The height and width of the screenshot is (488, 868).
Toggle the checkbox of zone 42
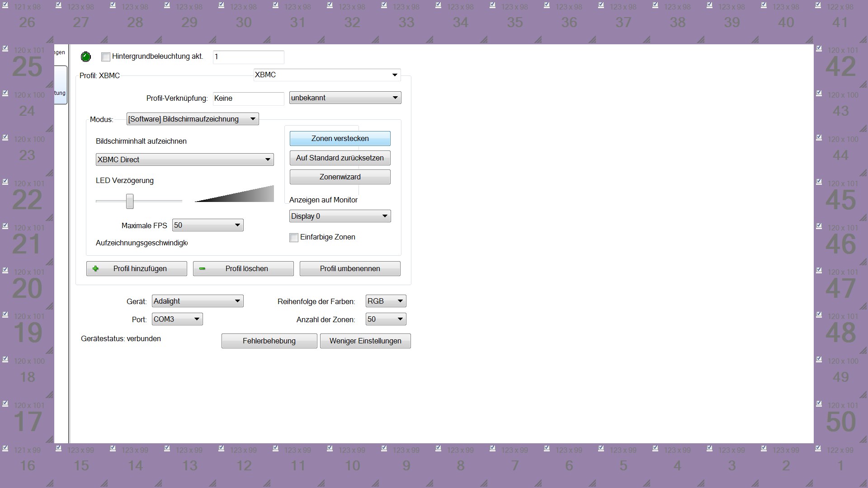[819, 48]
